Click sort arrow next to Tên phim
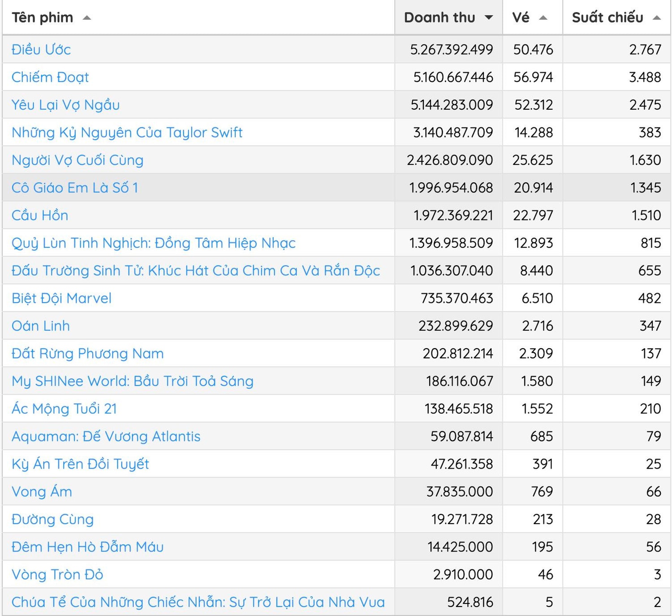The image size is (672, 616). (x=87, y=18)
